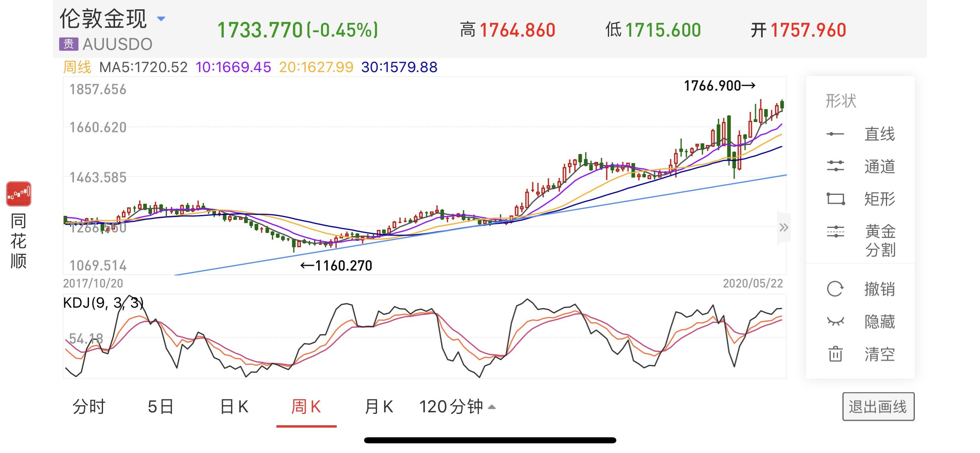
Task: Click the purple MA 10:1669.45 value
Action: point(233,67)
